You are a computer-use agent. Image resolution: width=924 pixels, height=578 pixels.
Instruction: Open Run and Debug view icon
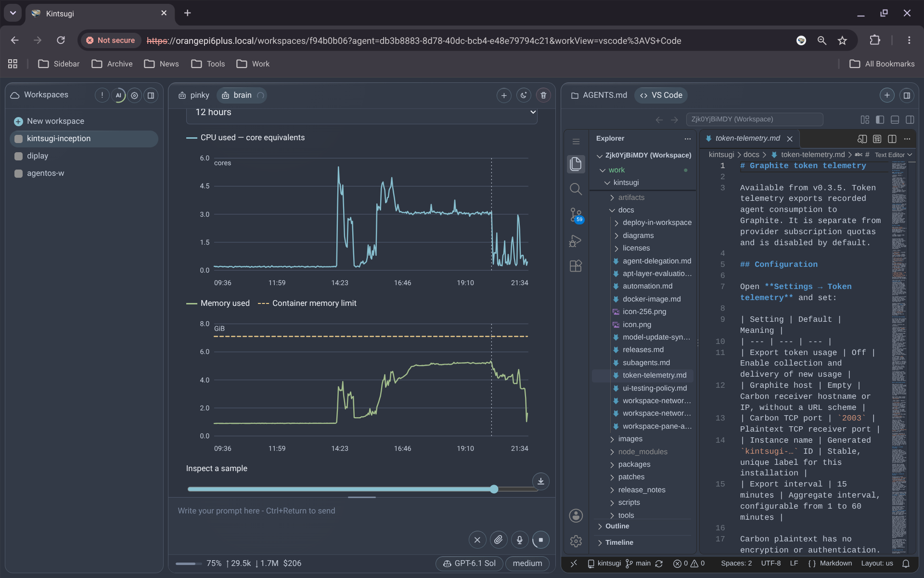(576, 240)
